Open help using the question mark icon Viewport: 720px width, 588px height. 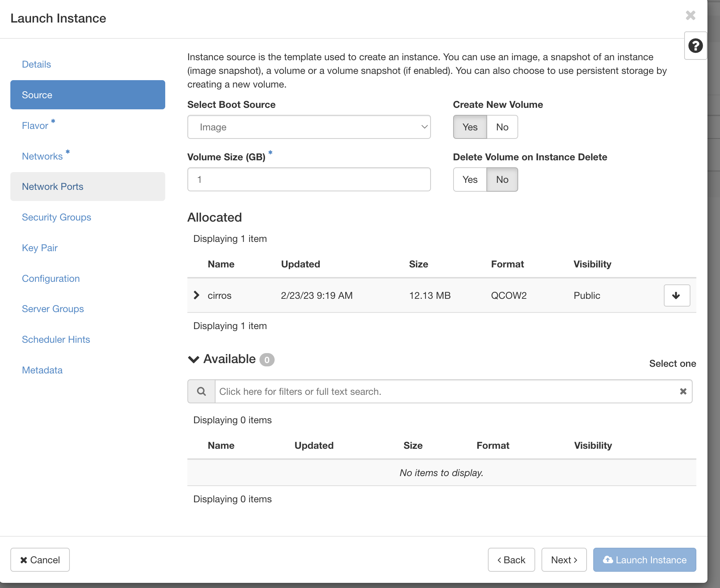pyautogui.click(x=695, y=46)
